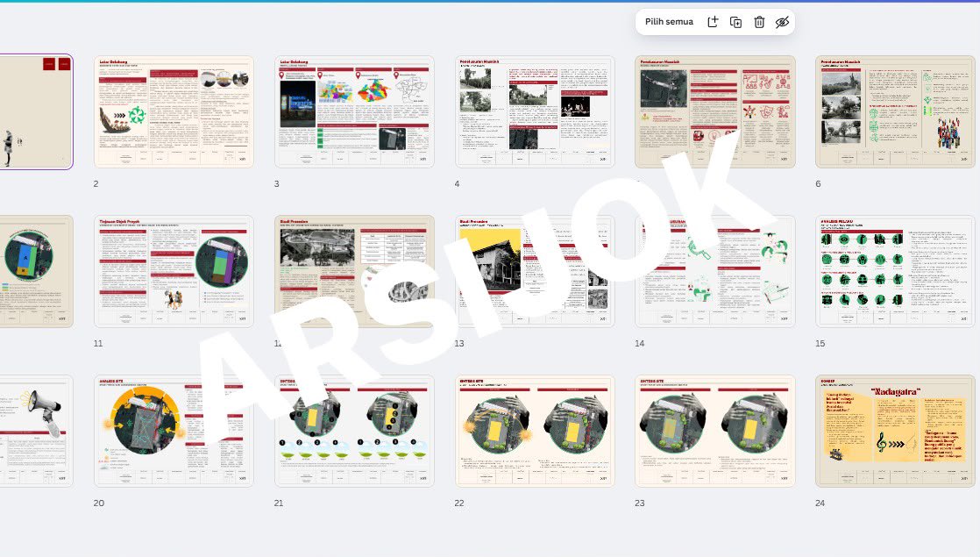Select cut-off thumbnail left of page 11
This screenshot has width=980, height=557.
click(x=36, y=271)
